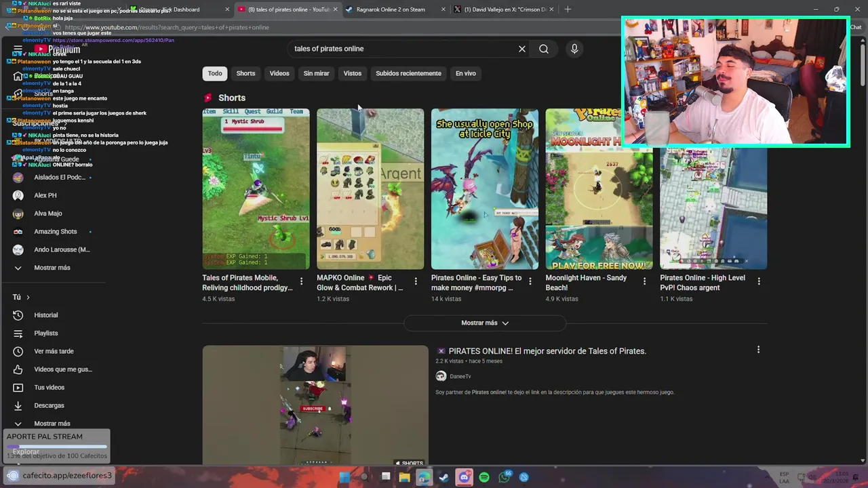
Task: Open options menu for Pirates Online Easy Tips short
Action: tap(530, 281)
